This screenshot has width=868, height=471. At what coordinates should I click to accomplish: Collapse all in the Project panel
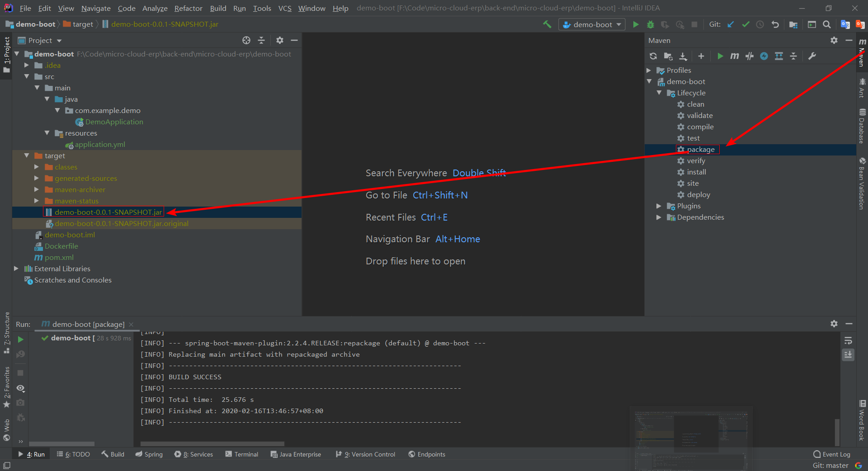coord(261,40)
